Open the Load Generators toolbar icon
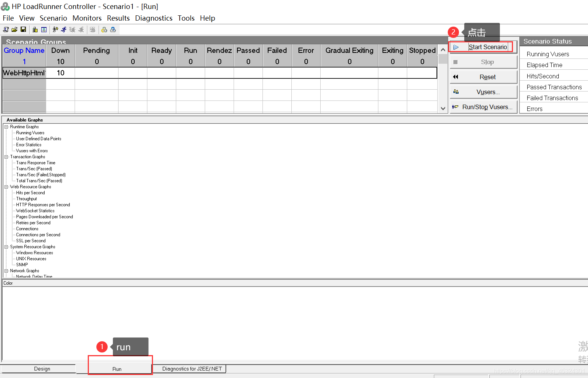This screenshot has height=378, width=588. (x=35, y=30)
